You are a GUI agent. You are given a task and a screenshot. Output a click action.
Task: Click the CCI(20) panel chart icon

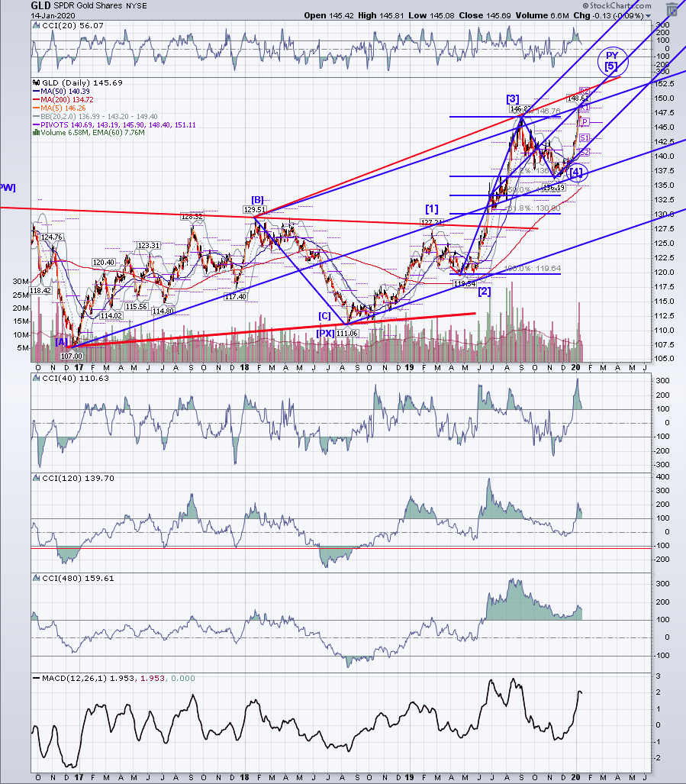coord(36,25)
